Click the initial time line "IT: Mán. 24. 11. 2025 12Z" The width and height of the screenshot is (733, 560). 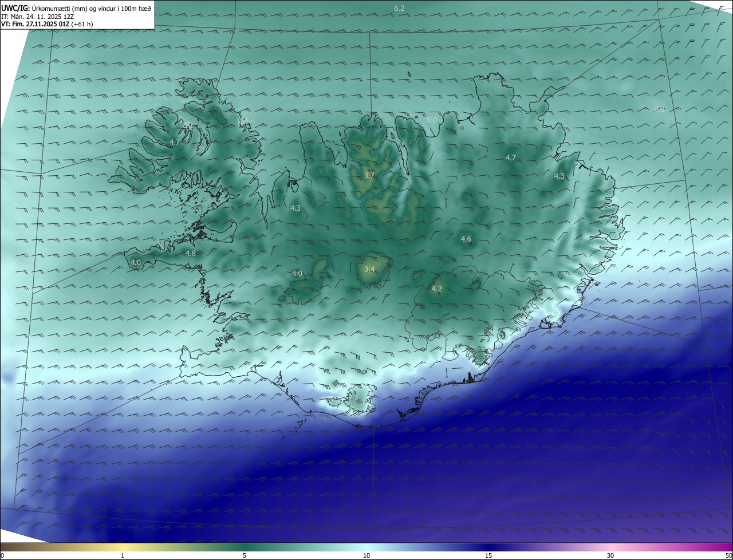tap(37, 17)
